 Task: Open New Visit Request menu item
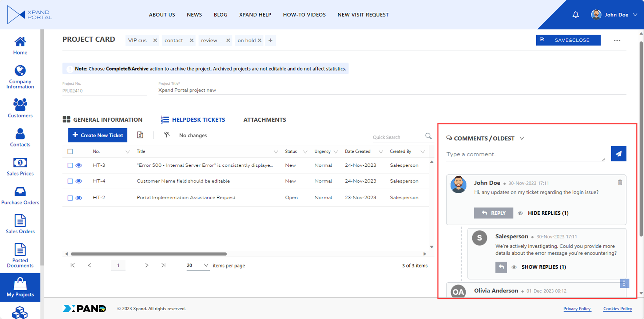363,15
